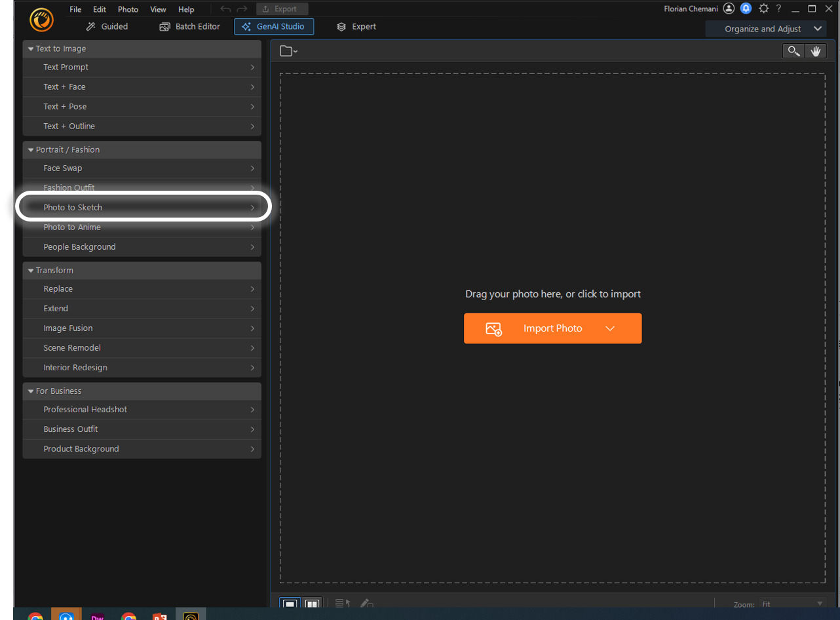
Task: Open the Organize and Adjust dropdown
Action: [767, 29]
